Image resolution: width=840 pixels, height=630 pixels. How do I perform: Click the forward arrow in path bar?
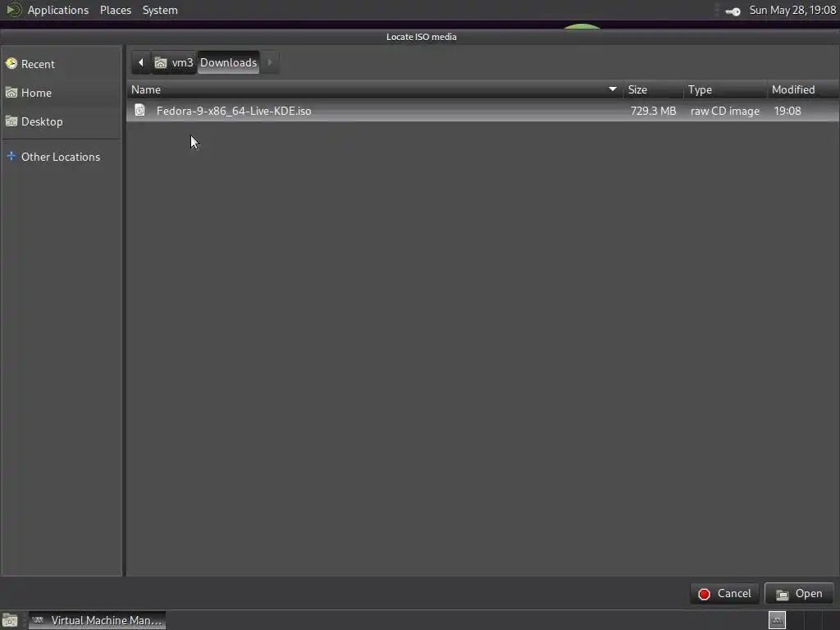(x=270, y=62)
